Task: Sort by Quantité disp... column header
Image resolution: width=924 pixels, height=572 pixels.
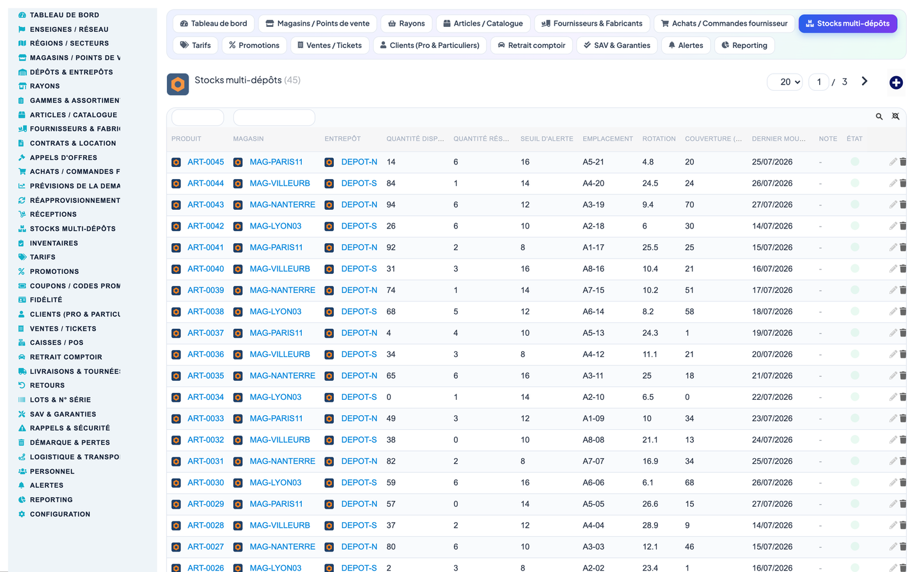Action: [x=415, y=139]
